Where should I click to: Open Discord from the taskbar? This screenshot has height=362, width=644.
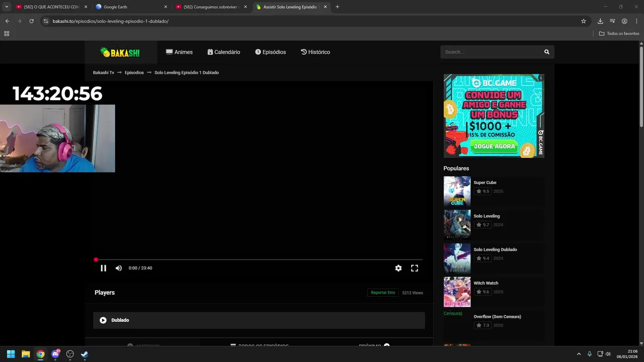(55, 354)
